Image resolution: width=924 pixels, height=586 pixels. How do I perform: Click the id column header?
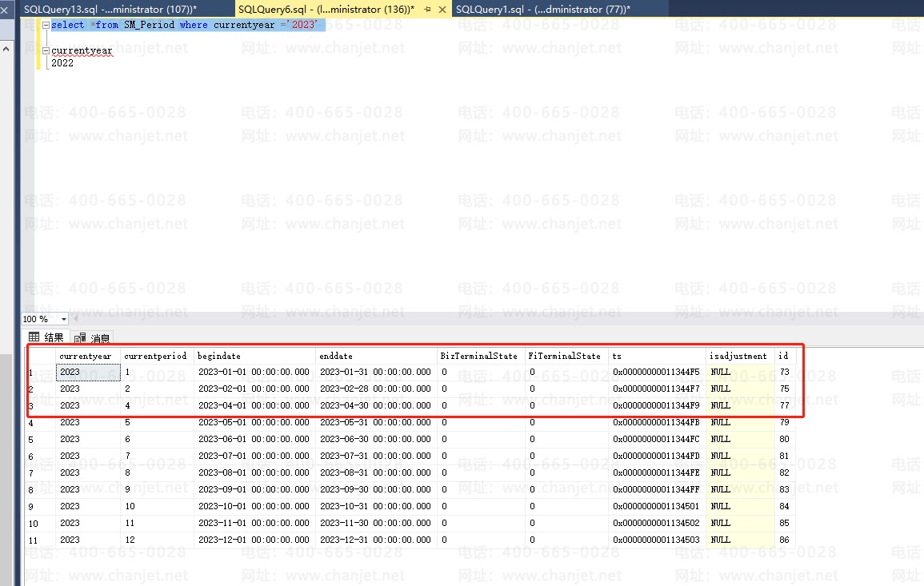click(786, 356)
